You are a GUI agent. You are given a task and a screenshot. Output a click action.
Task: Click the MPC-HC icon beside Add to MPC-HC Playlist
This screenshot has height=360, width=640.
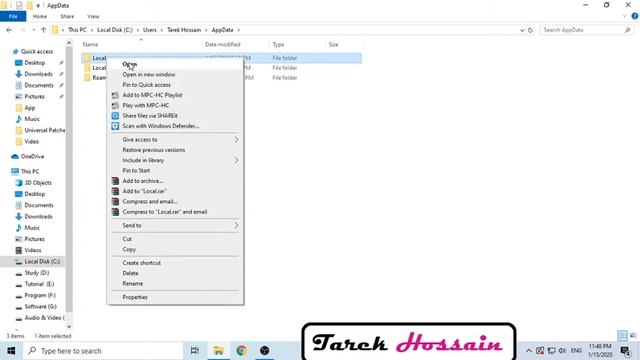(115, 95)
